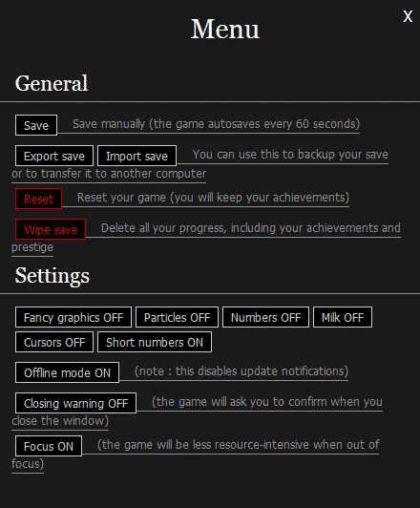Image resolution: width=420 pixels, height=508 pixels.
Task: Click the autosave description text beside Save
Action: coord(216,124)
